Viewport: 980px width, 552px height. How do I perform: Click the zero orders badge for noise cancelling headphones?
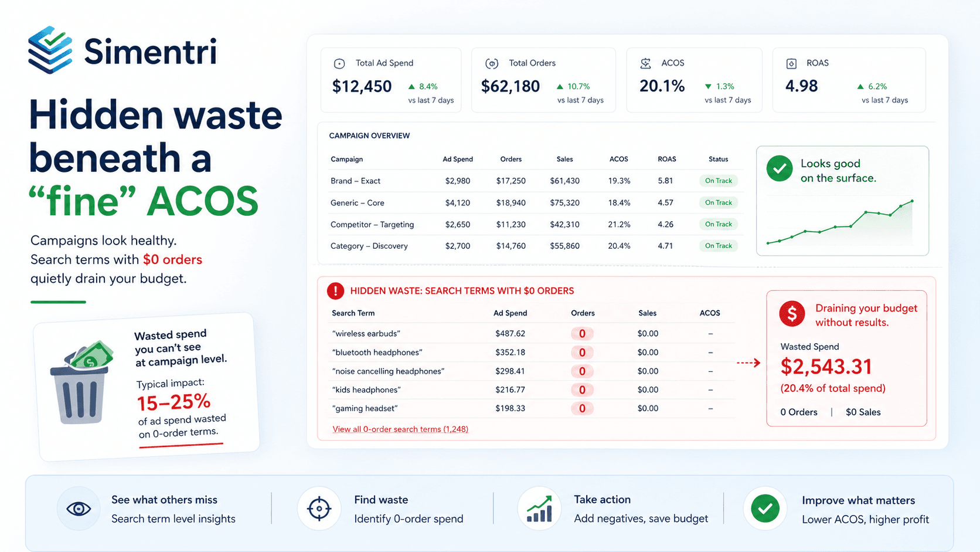[582, 371]
